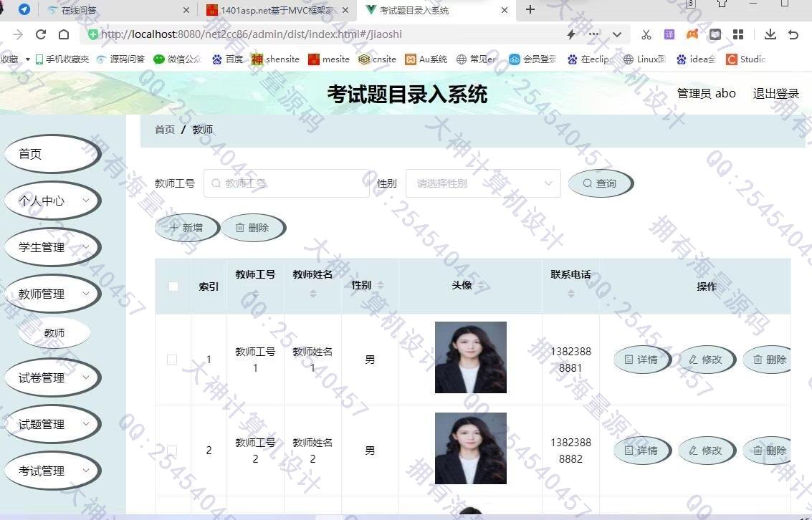Image resolution: width=812 pixels, height=520 pixels.
Task: Click the undo arrow icon in toolbar
Action: point(793,34)
